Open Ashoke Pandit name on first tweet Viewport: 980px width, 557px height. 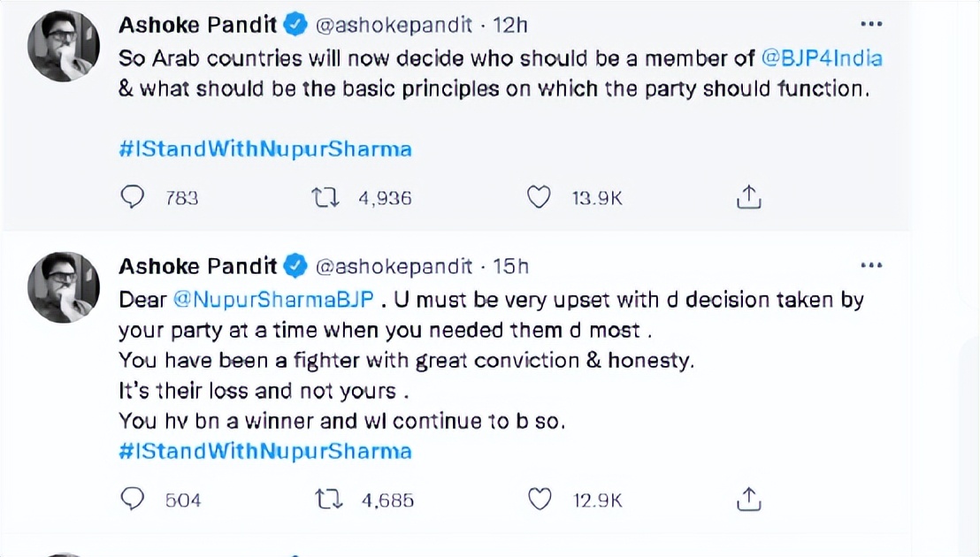tap(197, 26)
